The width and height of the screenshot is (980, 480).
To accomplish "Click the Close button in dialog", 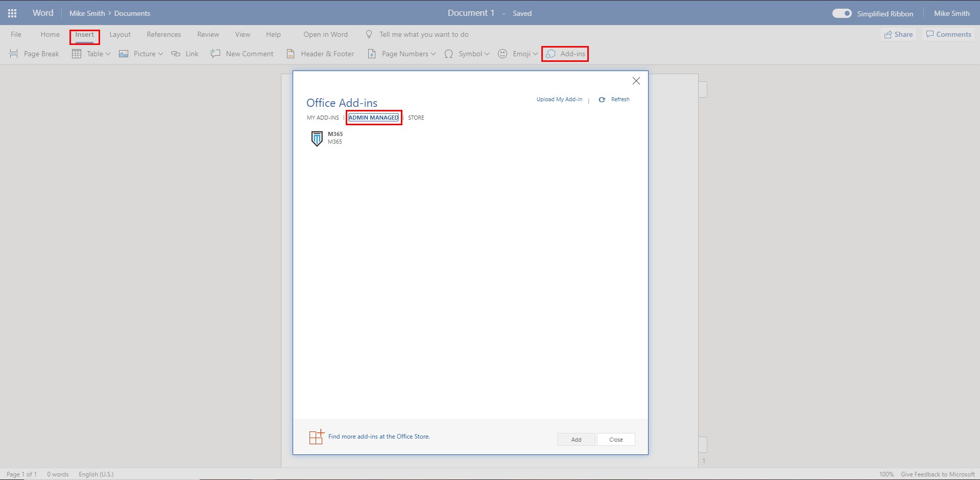I will 616,440.
